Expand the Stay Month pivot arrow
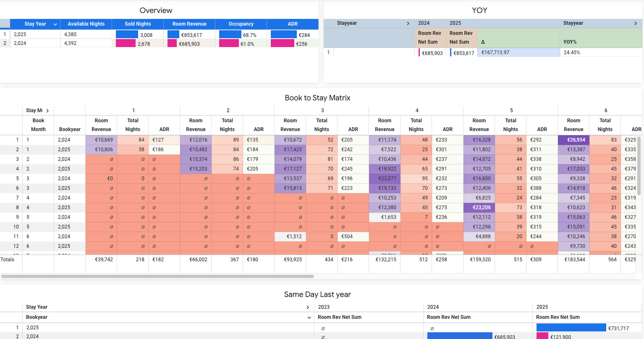 click(47, 111)
